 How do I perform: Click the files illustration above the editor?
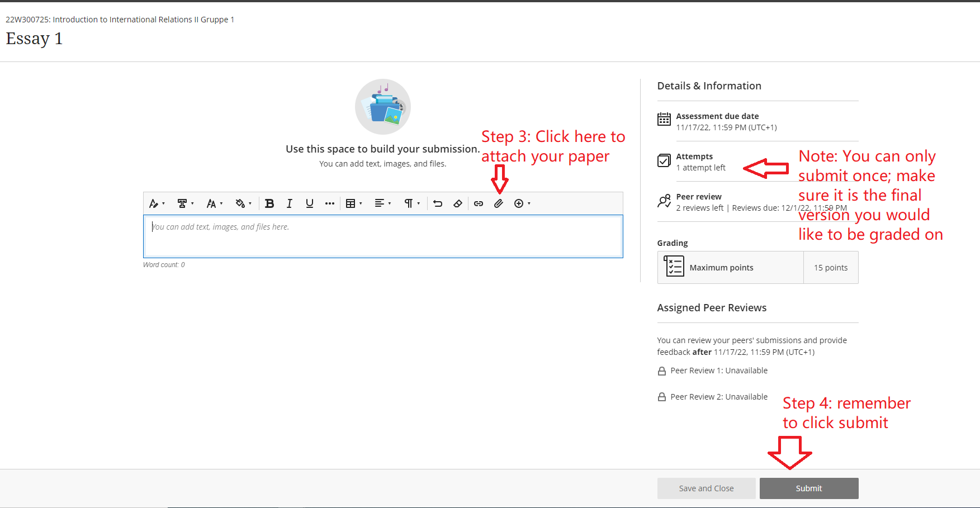tap(383, 107)
